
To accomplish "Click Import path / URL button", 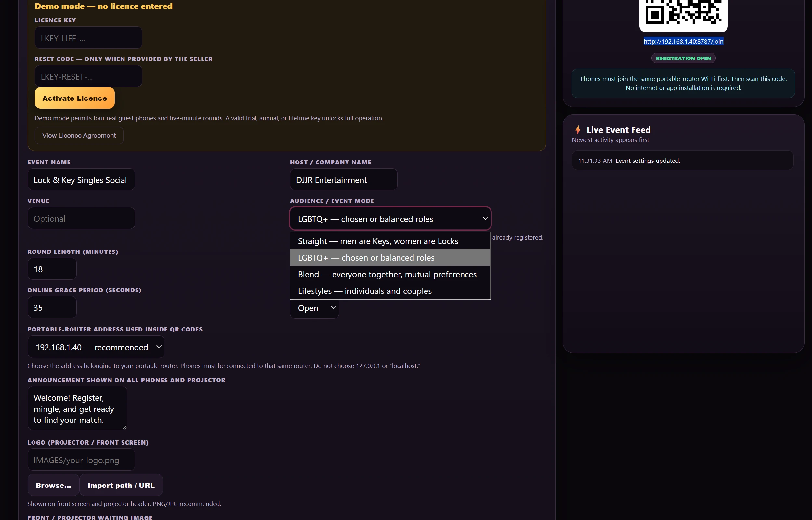I will 121,485.
